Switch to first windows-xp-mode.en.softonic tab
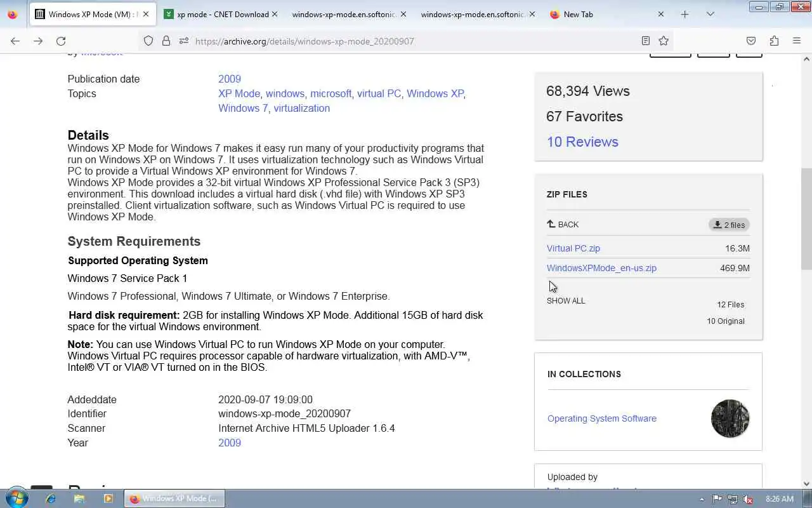This screenshot has height=508, width=812. tap(349, 14)
